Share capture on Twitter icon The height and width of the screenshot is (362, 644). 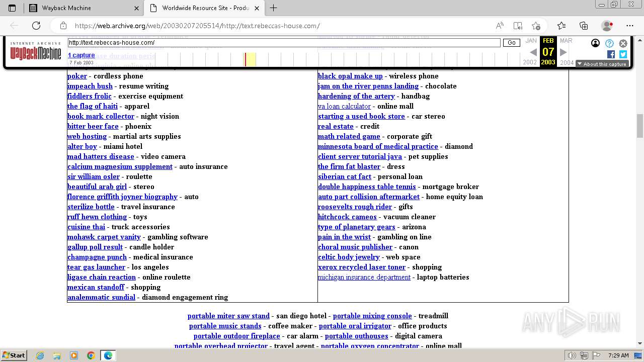[623, 54]
